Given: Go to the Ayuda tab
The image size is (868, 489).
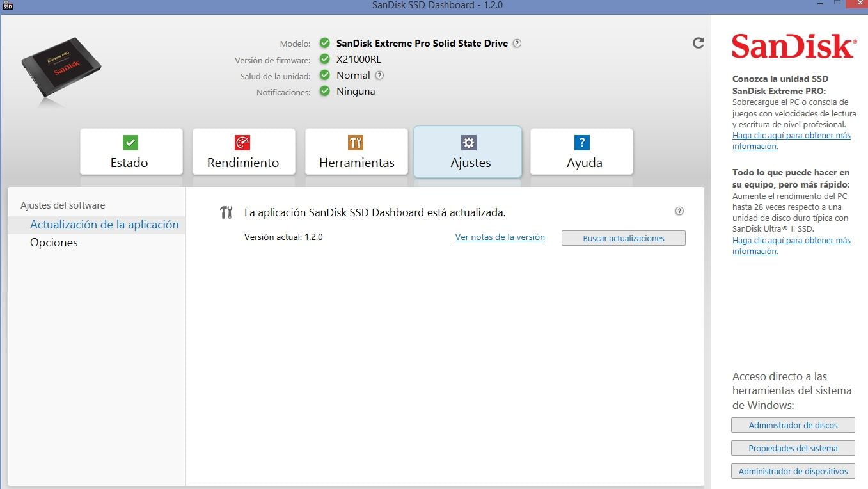Looking at the screenshot, I should coord(581,151).
